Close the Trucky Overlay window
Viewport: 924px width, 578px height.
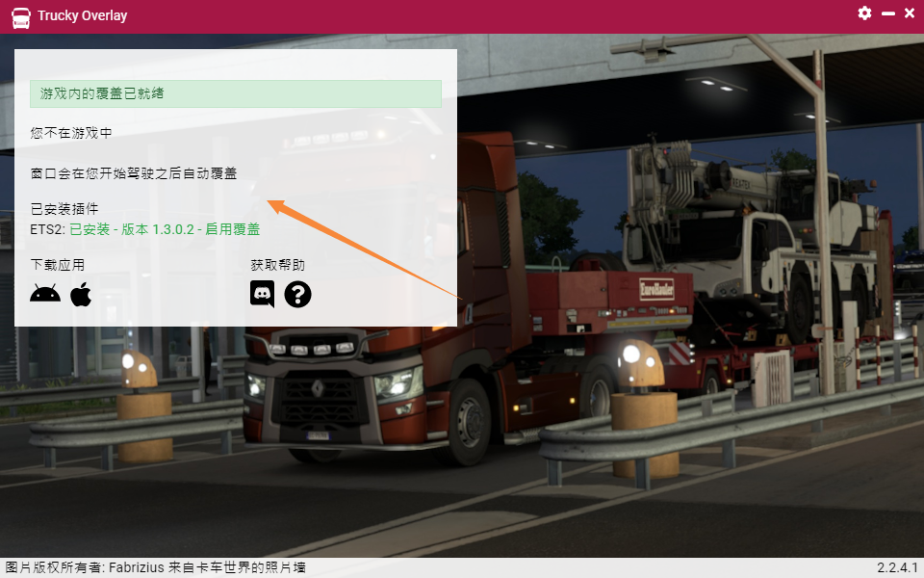(x=910, y=13)
